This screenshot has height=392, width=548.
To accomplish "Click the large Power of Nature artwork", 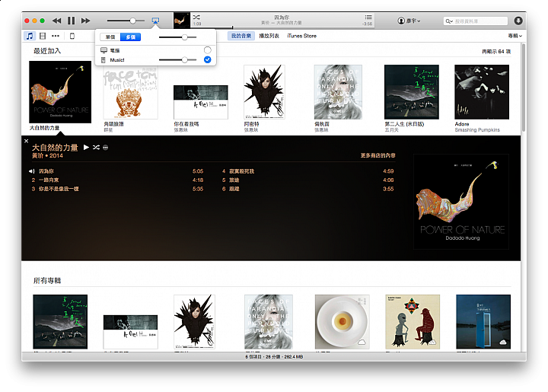I will point(461,202).
